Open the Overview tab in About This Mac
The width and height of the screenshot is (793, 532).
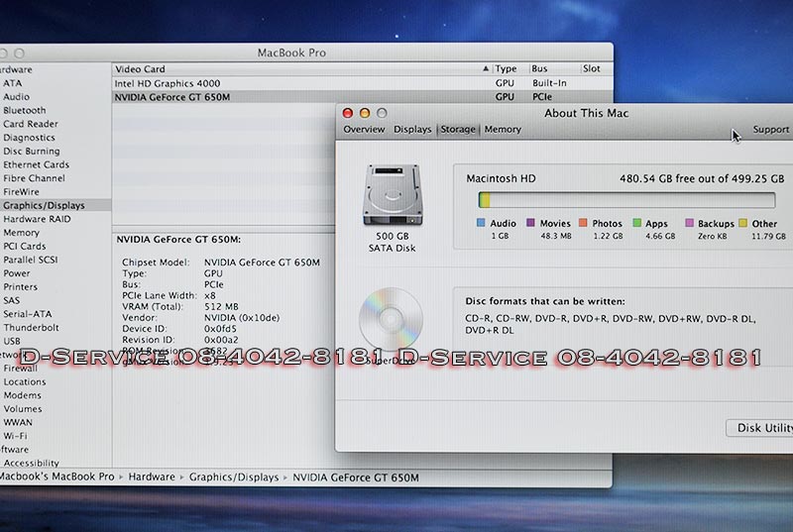[364, 130]
